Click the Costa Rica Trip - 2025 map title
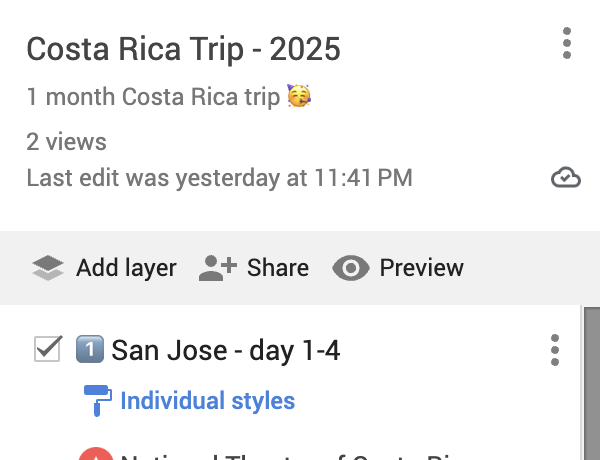Image resolution: width=600 pixels, height=460 pixels. point(183,48)
